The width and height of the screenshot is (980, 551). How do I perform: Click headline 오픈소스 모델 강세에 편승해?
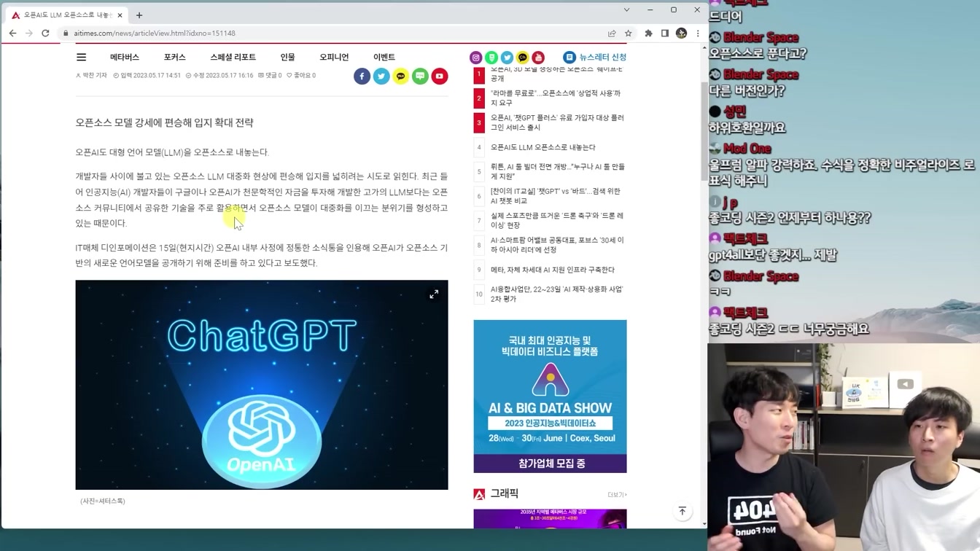(x=164, y=122)
